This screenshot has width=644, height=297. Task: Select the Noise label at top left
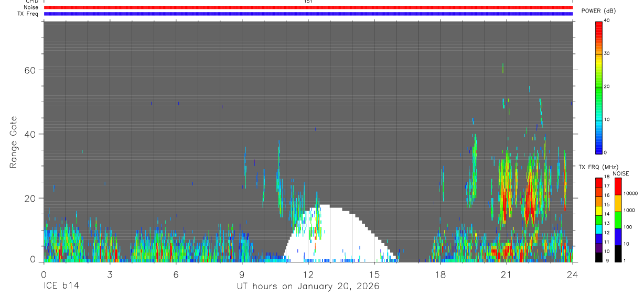(31, 7)
